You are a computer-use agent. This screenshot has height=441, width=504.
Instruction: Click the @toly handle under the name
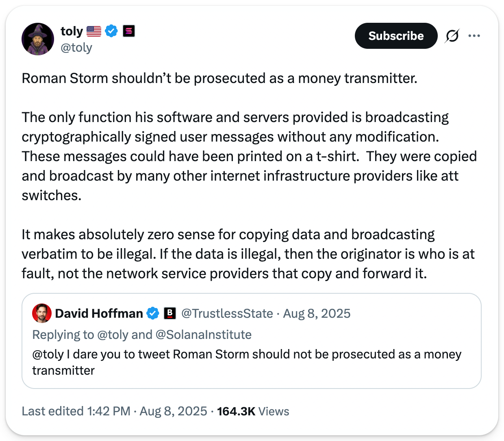click(x=76, y=48)
